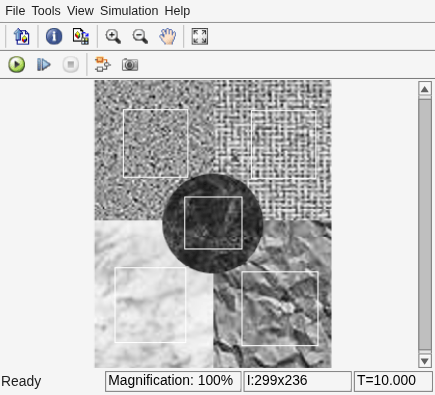
Task: Click the export to image tool icon
Action: click(21, 36)
